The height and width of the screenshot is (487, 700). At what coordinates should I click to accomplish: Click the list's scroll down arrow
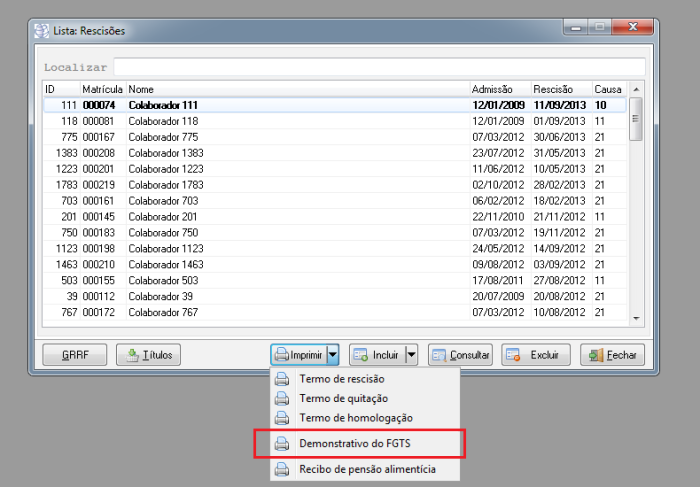tap(636, 319)
